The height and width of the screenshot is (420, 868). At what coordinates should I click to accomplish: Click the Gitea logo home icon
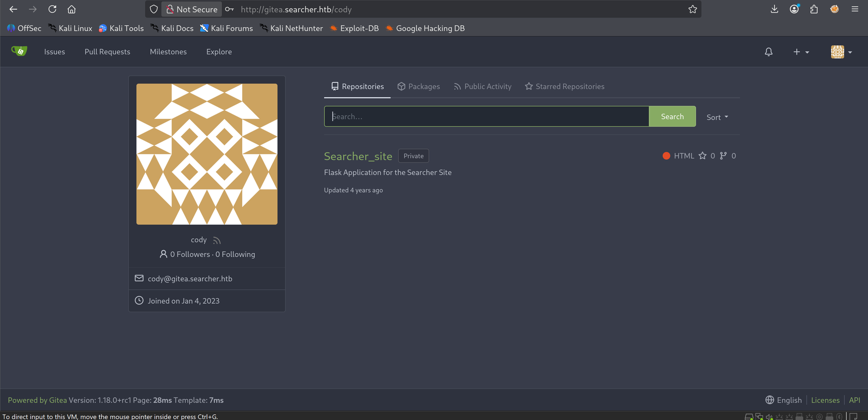(19, 51)
